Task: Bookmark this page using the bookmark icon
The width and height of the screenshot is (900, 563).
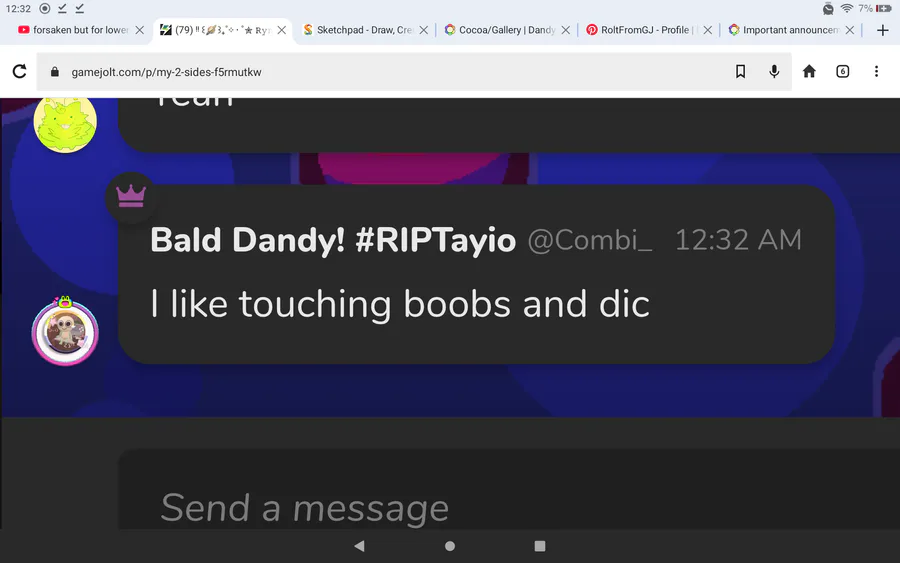Action: pyautogui.click(x=740, y=71)
